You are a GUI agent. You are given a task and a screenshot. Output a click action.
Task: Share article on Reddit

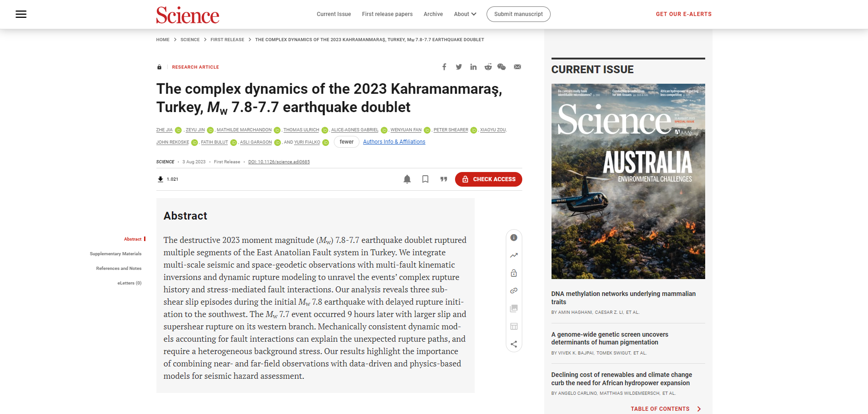[x=488, y=67]
